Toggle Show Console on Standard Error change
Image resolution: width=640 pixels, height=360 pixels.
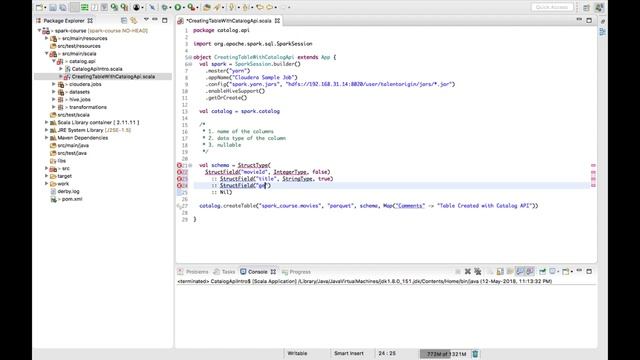coord(530,271)
